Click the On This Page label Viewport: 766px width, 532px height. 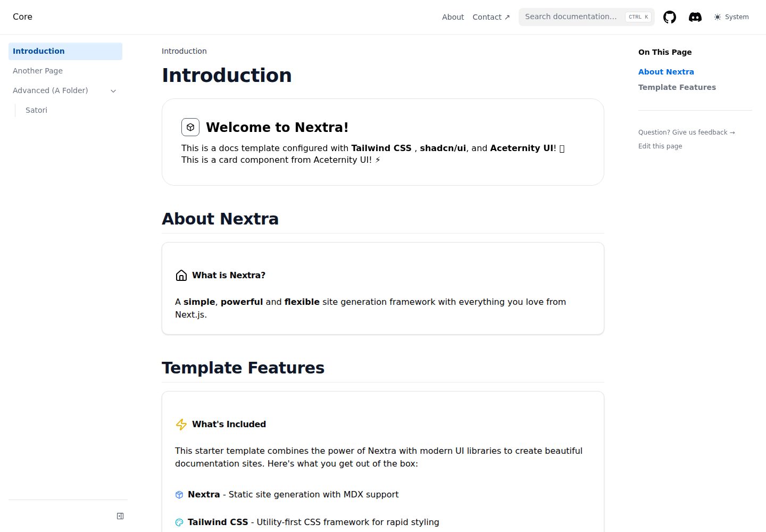tap(665, 52)
